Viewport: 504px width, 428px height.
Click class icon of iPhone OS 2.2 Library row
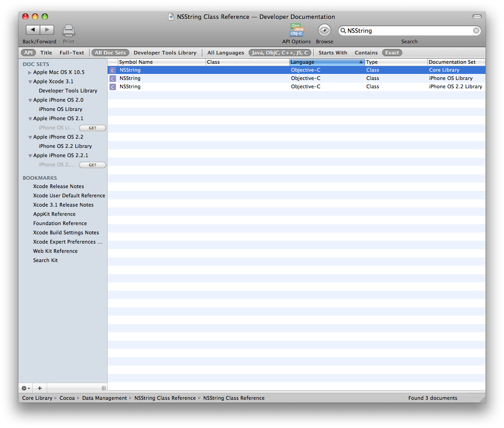pyautogui.click(x=113, y=87)
